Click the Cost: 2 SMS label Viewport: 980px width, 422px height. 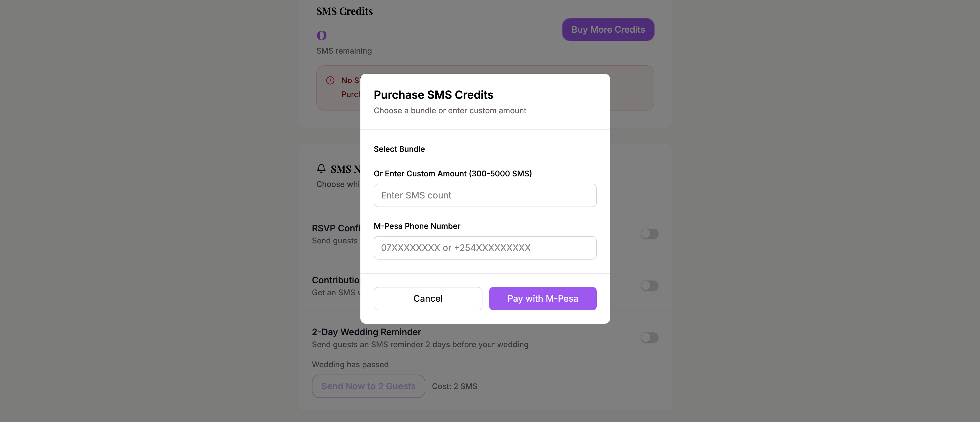[x=454, y=386]
